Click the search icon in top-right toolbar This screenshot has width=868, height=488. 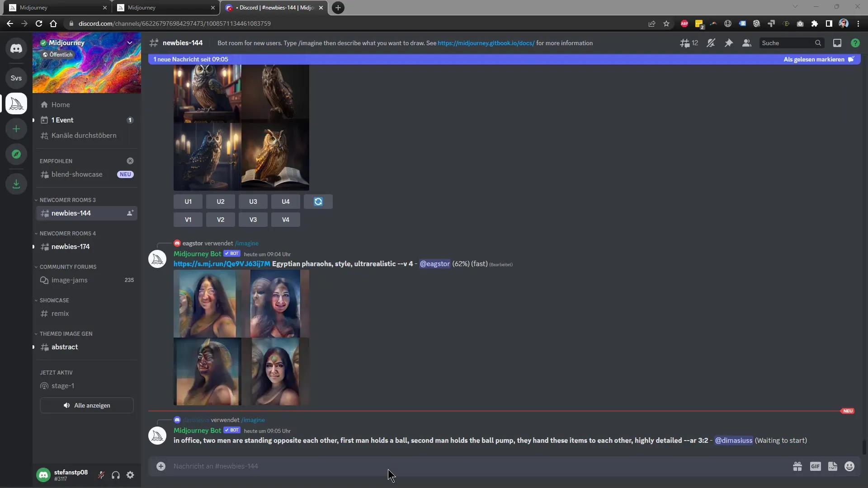point(818,42)
